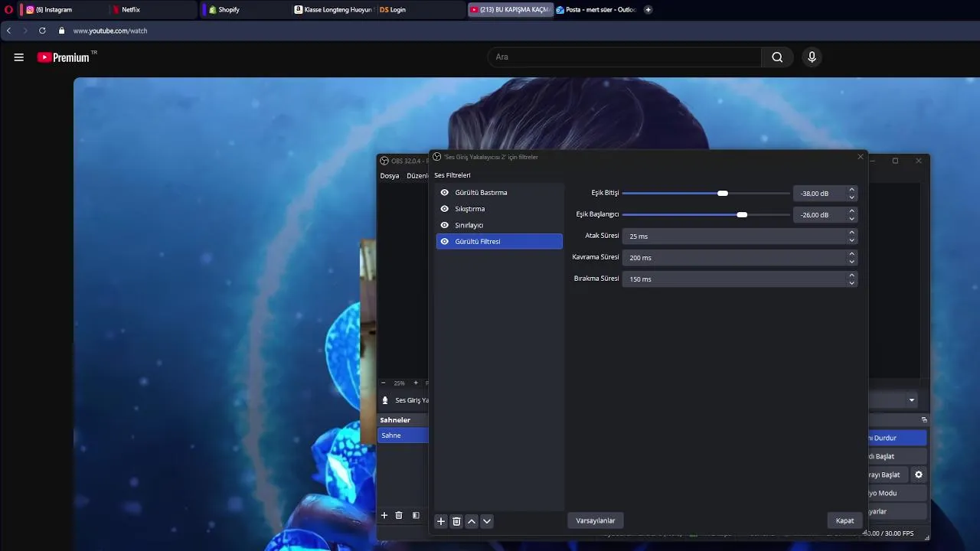This screenshot has width=980, height=551.
Task: Click the YouTube Ara search field
Action: click(624, 57)
